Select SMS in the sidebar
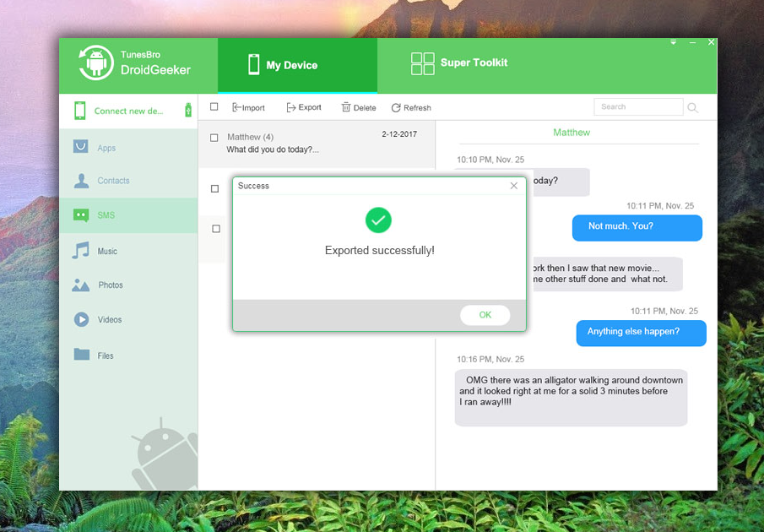The image size is (764, 532). [128, 214]
